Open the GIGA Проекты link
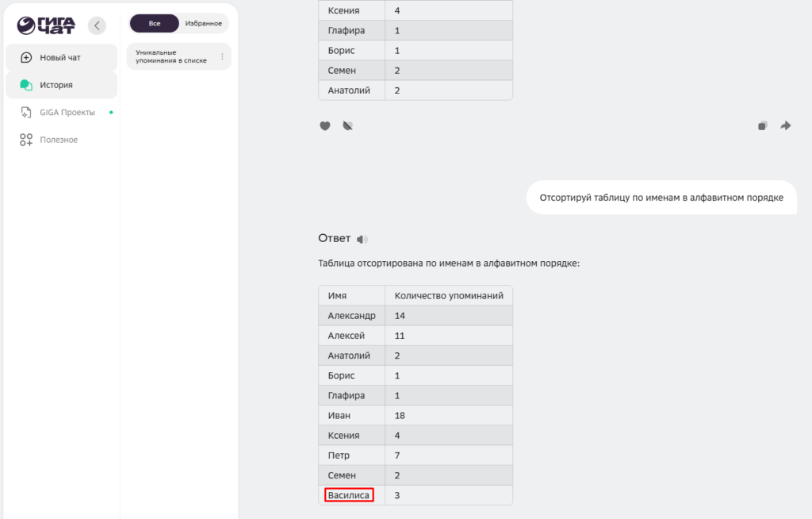Image resolution: width=812 pixels, height=519 pixels. (x=67, y=113)
